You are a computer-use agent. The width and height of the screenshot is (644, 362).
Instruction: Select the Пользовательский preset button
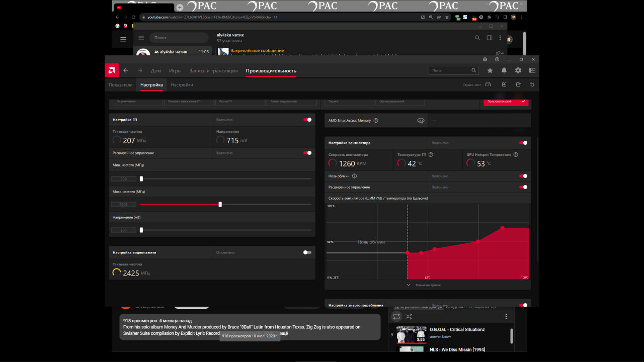point(506,102)
